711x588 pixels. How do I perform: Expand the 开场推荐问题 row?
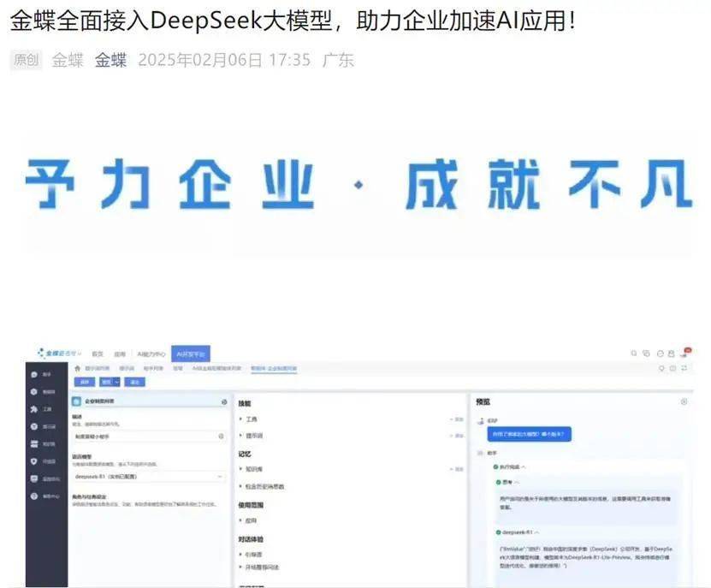259,567
